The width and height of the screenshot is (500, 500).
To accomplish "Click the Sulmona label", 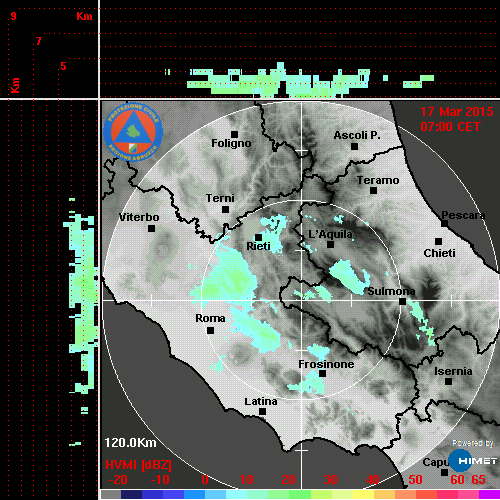I will (391, 291).
